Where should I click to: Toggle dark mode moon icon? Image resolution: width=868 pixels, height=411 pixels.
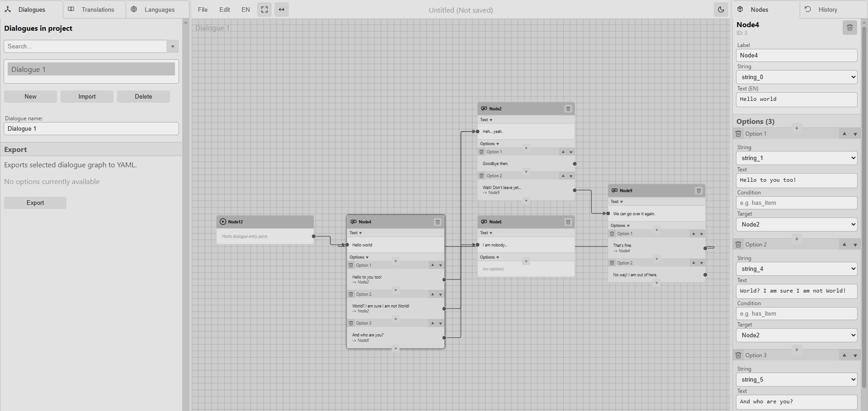click(x=721, y=9)
